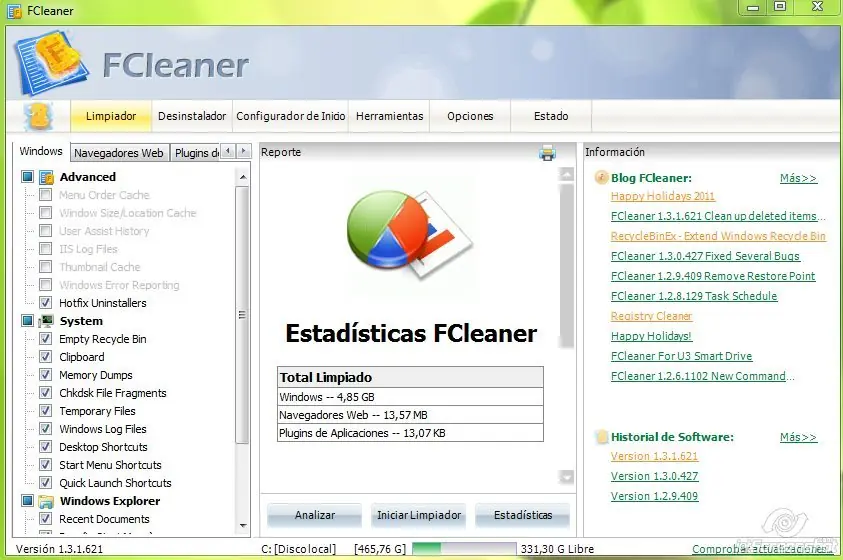The width and height of the screenshot is (843, 560).
Task: Toggle Desktop Shortcuts checkbox
Action: [x=46, y=447]
